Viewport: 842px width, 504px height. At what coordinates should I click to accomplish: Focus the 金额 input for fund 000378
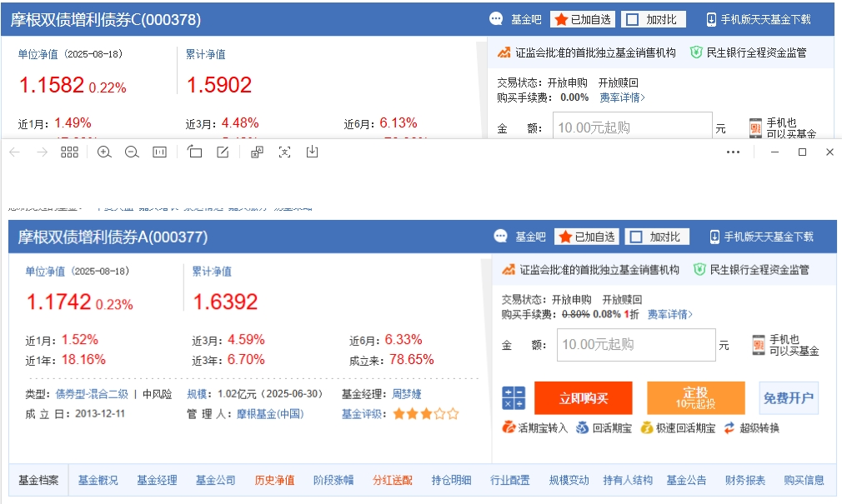click(633, 126)
